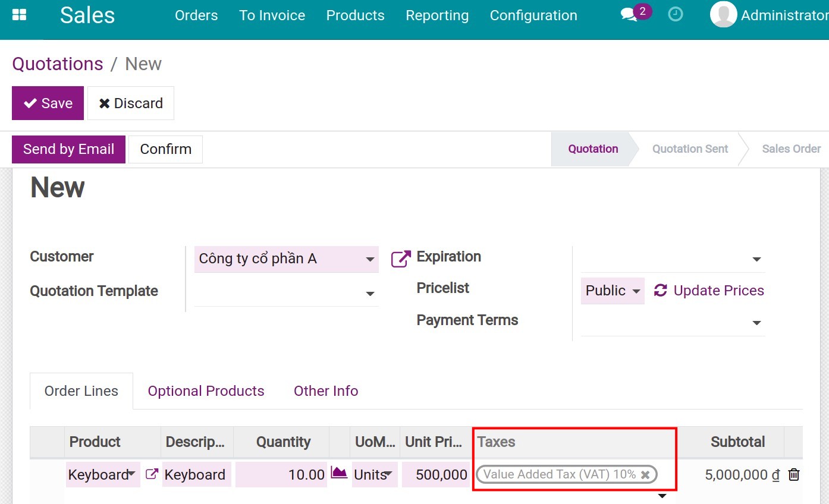
Task: Confirm the quotation
Action: pos(165,149)
